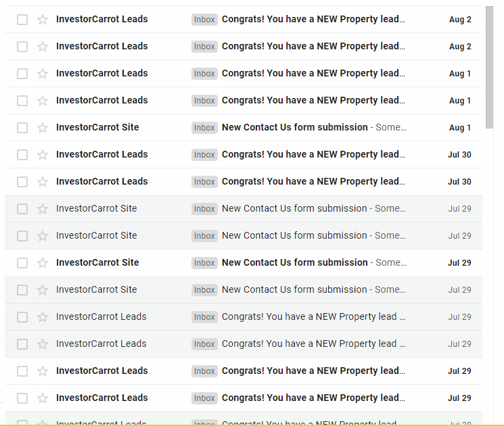Star the second Aug 2 InvestorCarrot Leads email

pyautogui.click(x=43, y=47)
